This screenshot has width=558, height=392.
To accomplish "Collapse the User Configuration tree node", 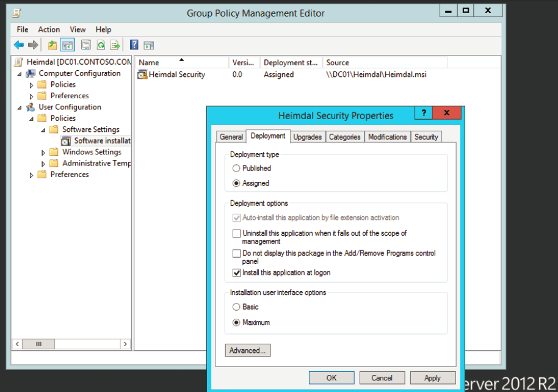I will click(x=20, y=107).
